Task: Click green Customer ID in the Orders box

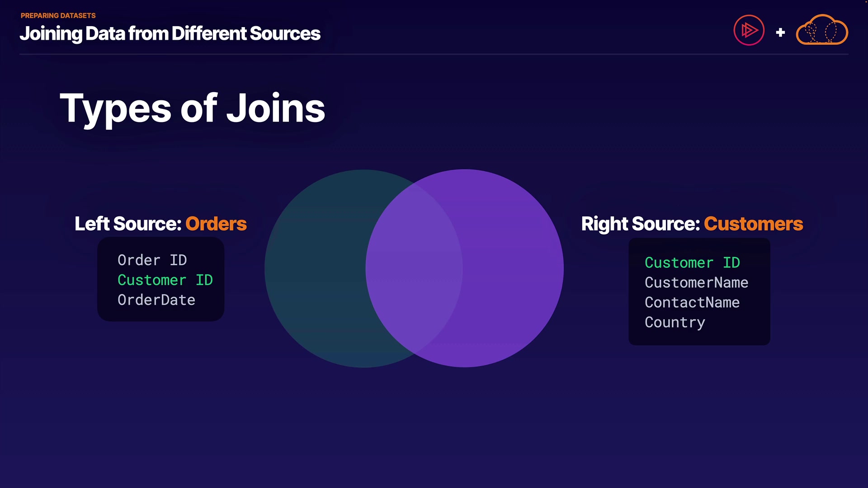Action: pyautogui.click(x=165, y=280)
